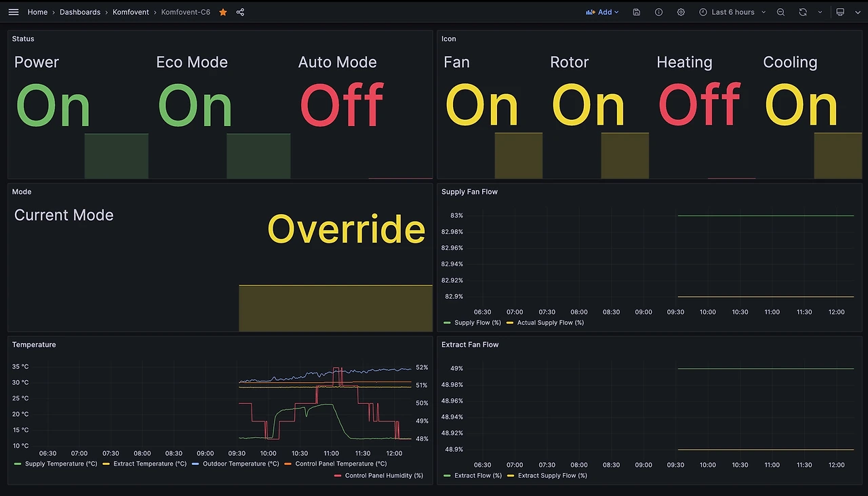Click the Outdoor Temperature legend color swatch
This screenshot has width=868, height=496.
pyautogui.click(x=195, y=464)
